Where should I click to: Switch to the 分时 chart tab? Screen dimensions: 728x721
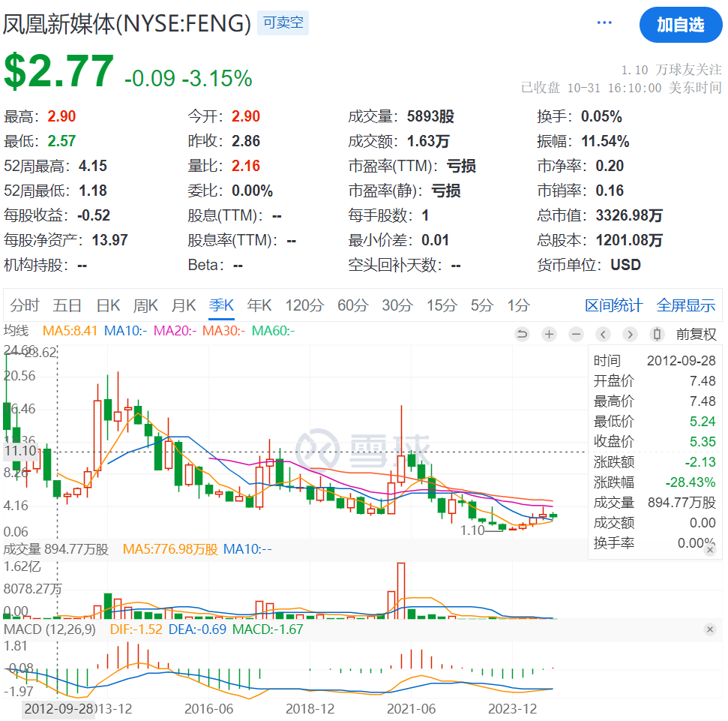click(x=25, y=305)
